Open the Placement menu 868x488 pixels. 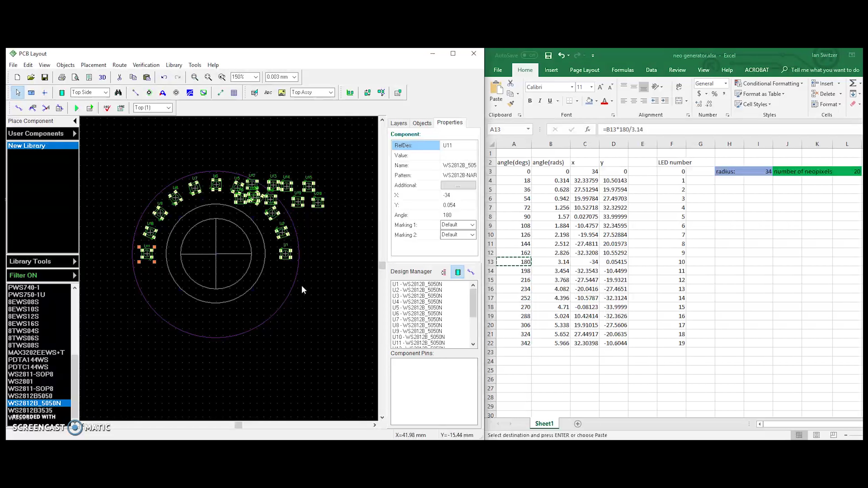pos(93,65)
